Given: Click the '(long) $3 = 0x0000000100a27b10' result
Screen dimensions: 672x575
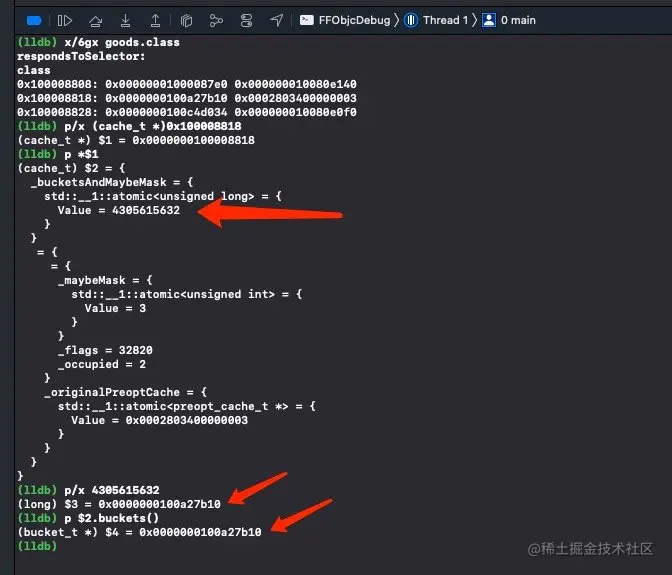Looking at the screenshot, I should (x=119, y=504).
